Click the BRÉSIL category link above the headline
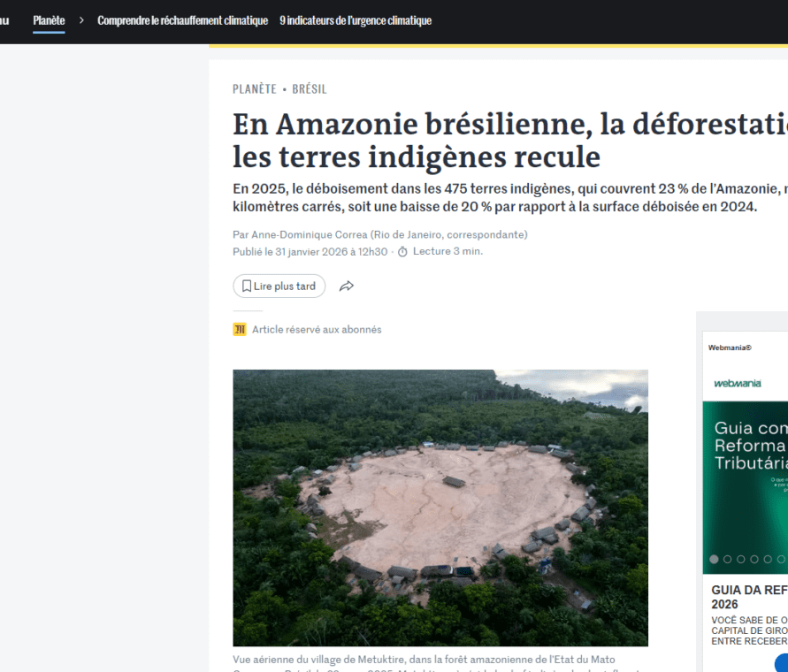The height and width of the screenshot is (672, 788). (x=310, y=89)
